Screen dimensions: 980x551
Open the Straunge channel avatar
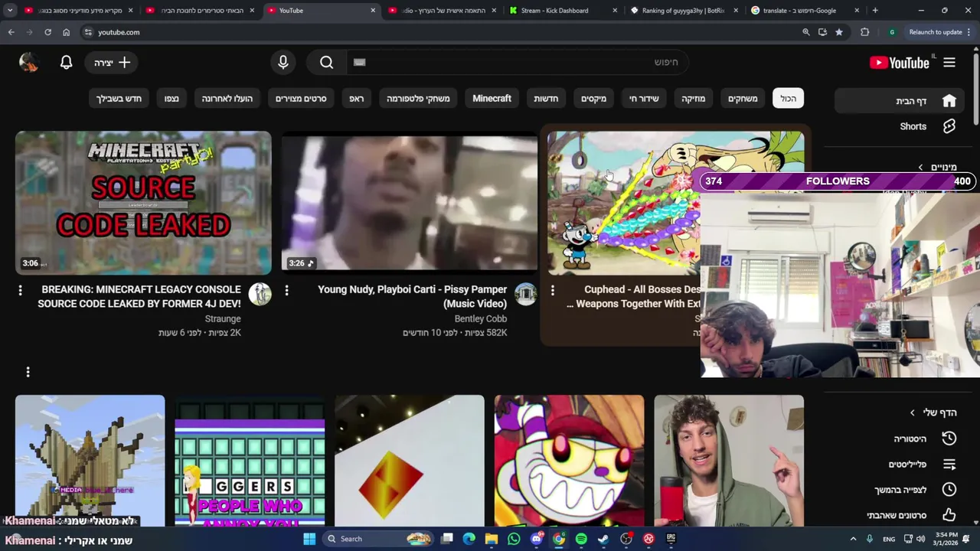(x=260, y=295)
